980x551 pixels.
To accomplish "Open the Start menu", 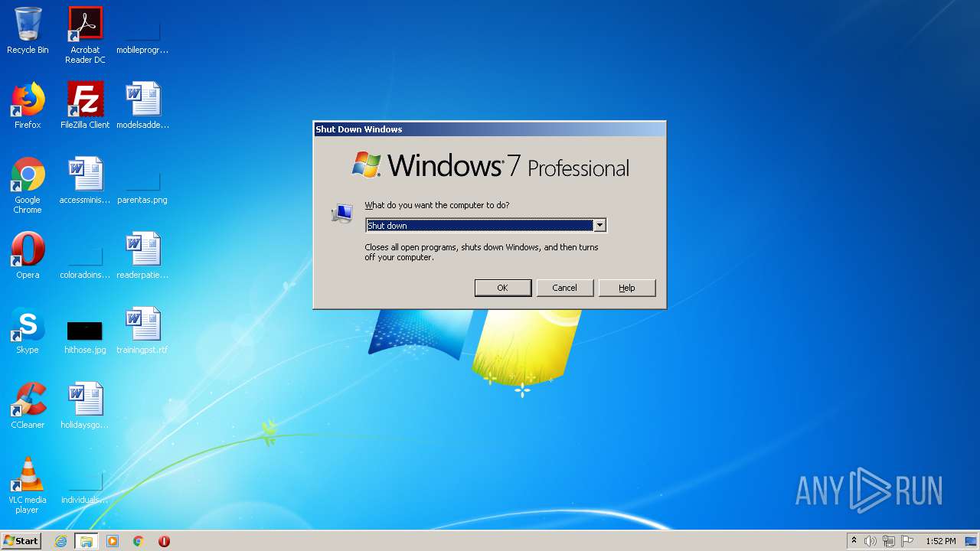I will [21, 541].
